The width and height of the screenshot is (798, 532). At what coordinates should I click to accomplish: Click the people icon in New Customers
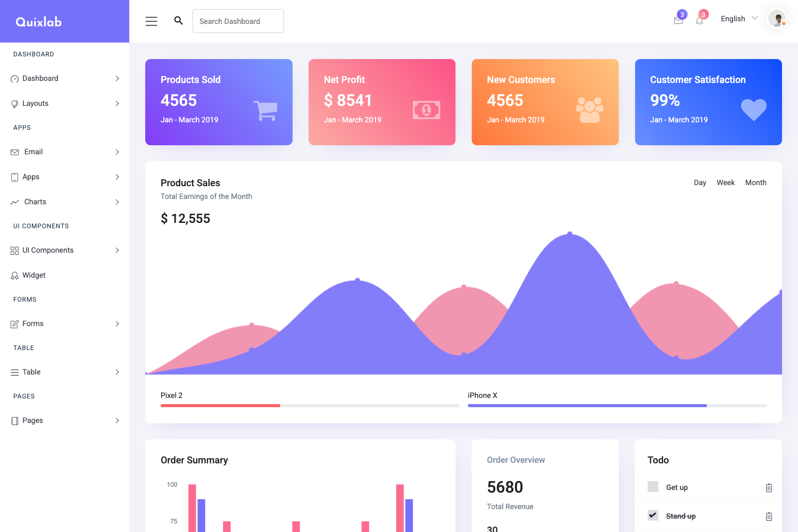589,110
